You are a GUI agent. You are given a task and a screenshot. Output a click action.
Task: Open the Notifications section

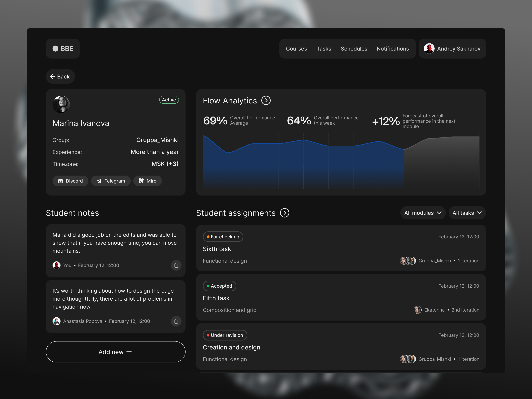coord(393,48)
